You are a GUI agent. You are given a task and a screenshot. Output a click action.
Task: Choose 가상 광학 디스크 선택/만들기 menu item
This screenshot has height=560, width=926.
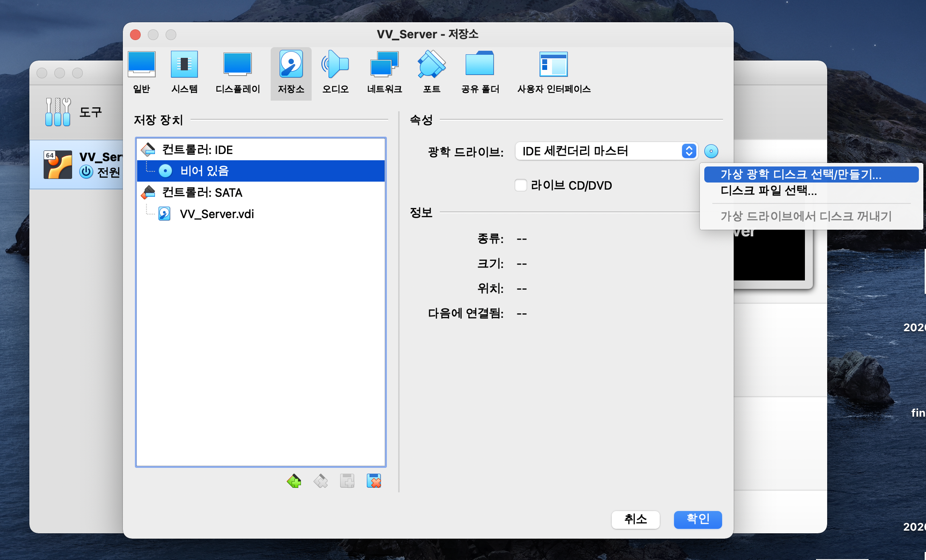[x=800, y=174]
